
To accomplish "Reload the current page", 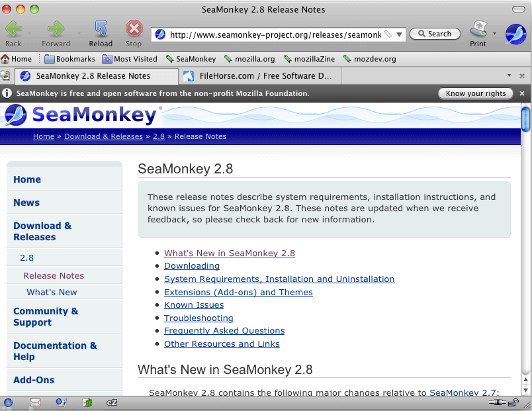I will tap(101, 29).
